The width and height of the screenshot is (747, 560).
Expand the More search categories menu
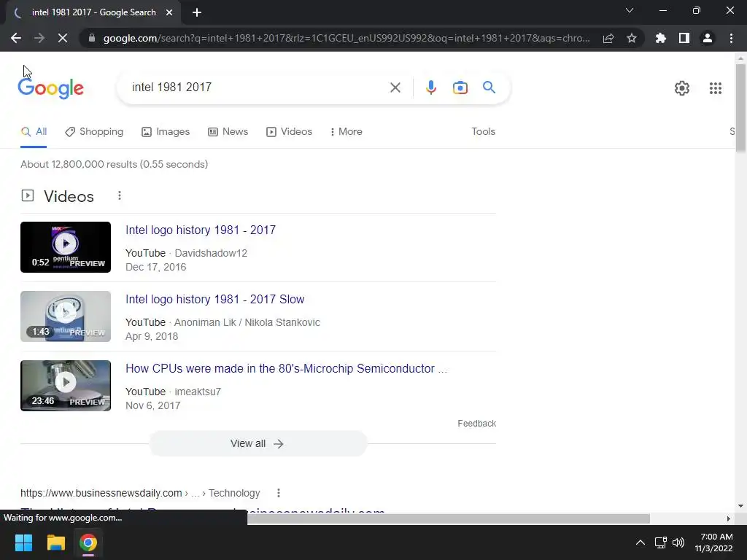[347, 132]
